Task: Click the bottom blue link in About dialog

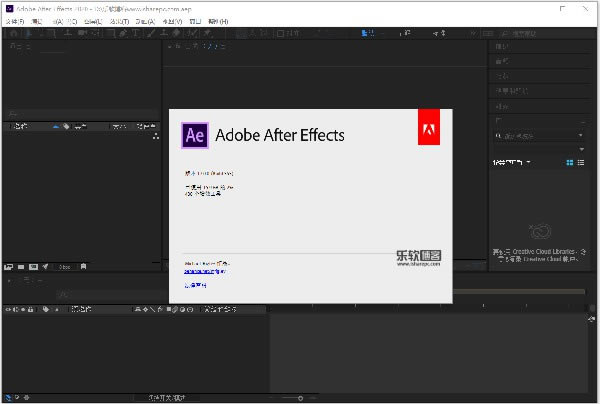Action: pyautogui.click(x=197, y=284)
